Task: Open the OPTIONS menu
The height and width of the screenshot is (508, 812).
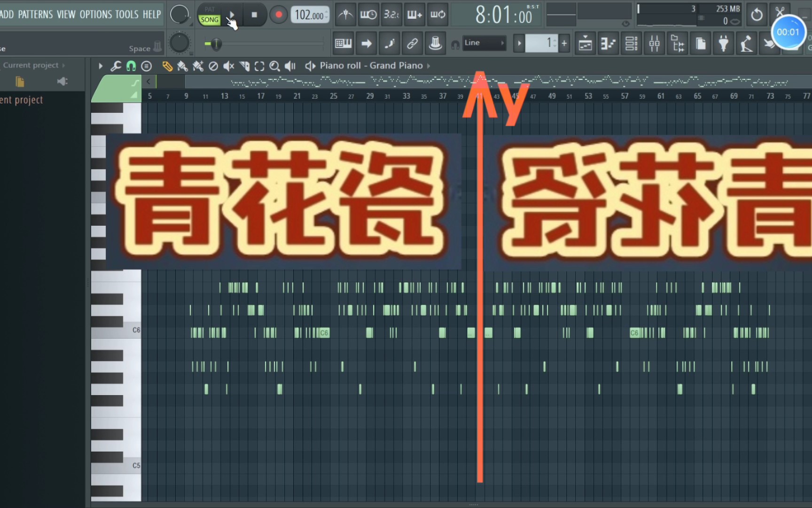Action: (95, 15)
